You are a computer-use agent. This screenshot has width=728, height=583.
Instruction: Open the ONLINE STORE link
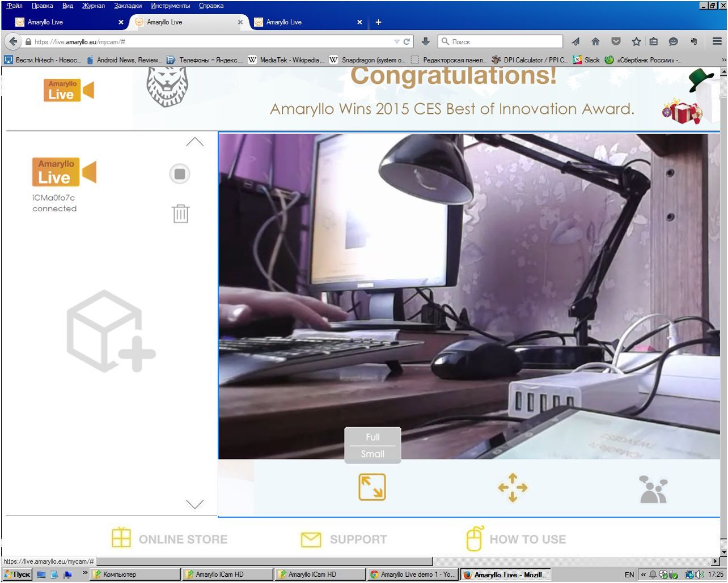169,539
